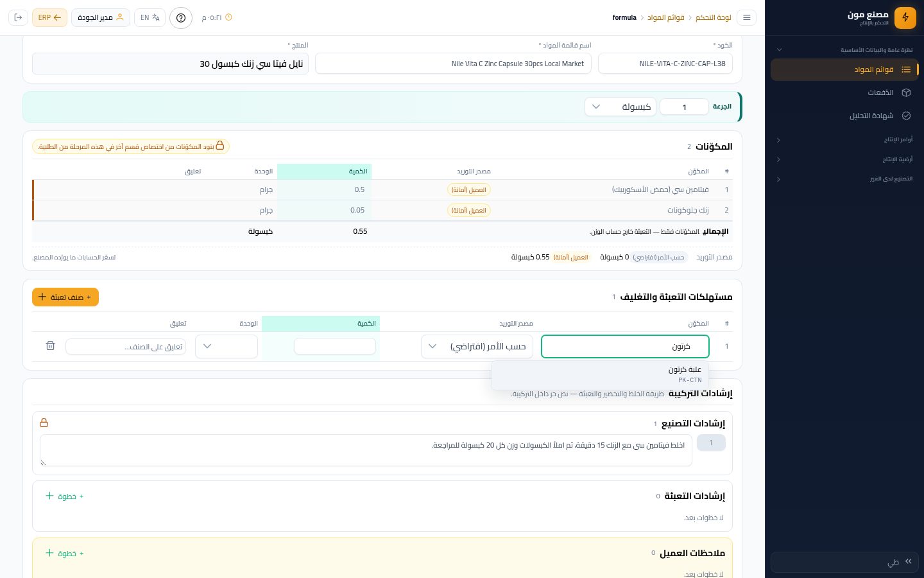This screenshot has width=924, height=578.
Task: Expand the التصنيع لدى الغير sidebar section
Action: click(x=844, y=179)
